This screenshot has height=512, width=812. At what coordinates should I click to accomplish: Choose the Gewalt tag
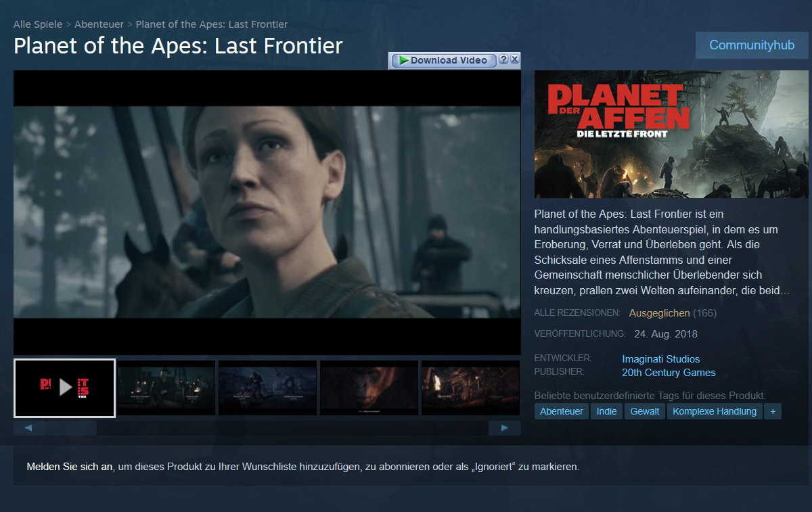point(645,411)
